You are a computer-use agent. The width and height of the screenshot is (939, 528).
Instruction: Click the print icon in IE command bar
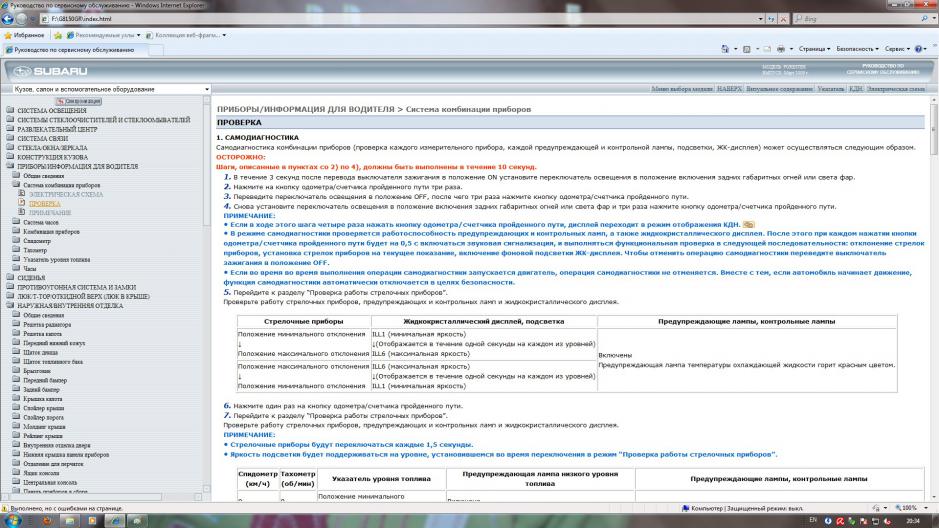pos(780,49)
